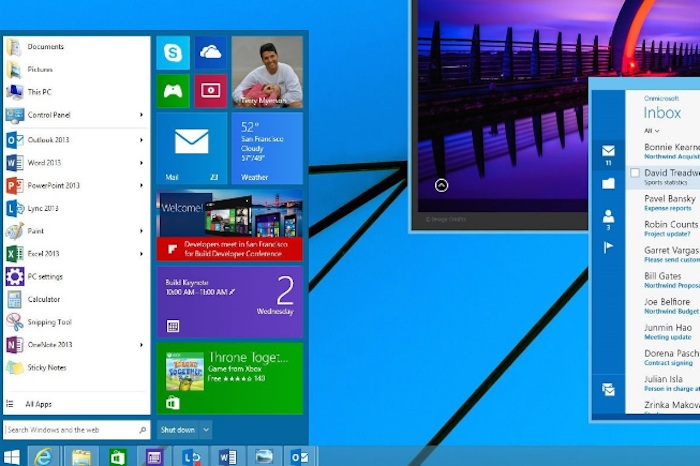Screen dimensions: 700x466
Task: Select the people icon in Mail sidebar
Action: pos(608,216)
